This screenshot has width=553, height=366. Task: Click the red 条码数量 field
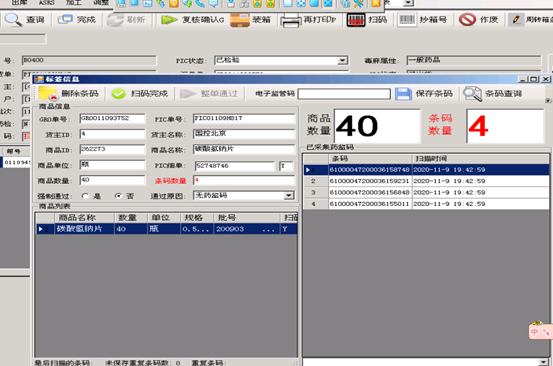pos(244,180)
